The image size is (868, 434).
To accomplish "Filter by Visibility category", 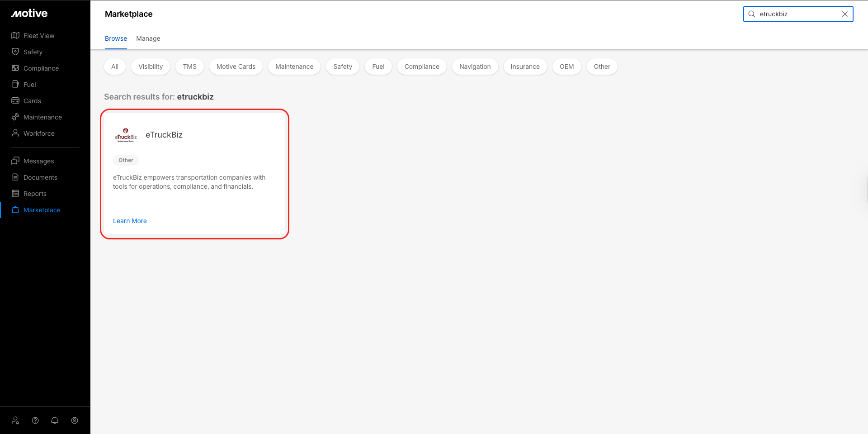I will click(x=151, y=67).
